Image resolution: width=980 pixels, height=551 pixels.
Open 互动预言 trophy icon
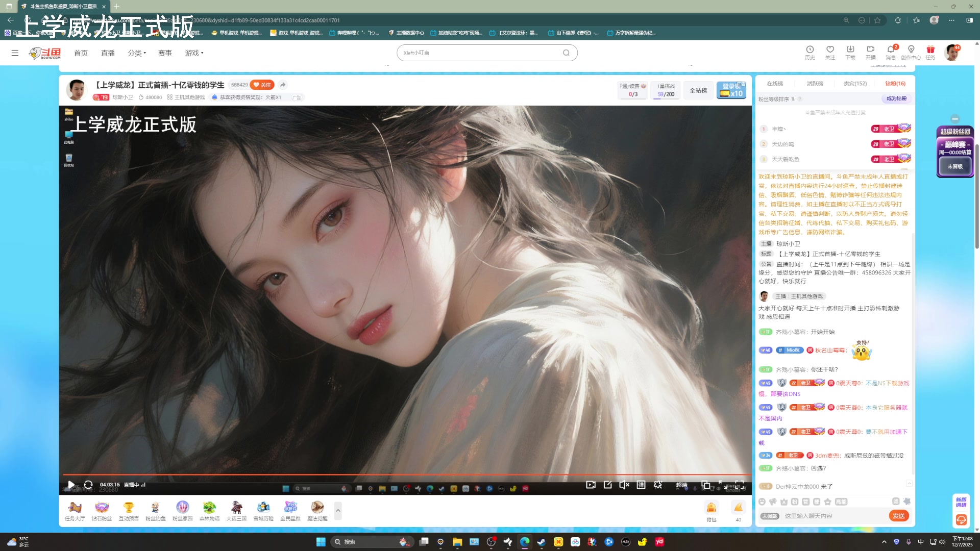(129, 507)
